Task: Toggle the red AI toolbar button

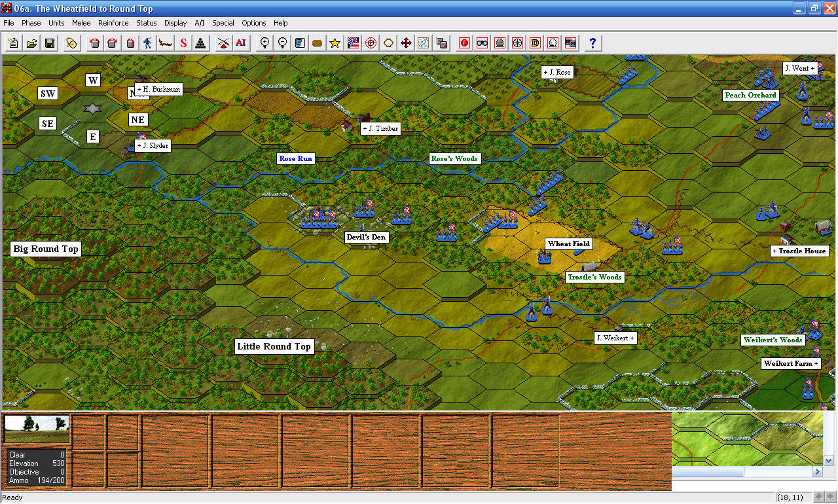Action: point(241,43)
